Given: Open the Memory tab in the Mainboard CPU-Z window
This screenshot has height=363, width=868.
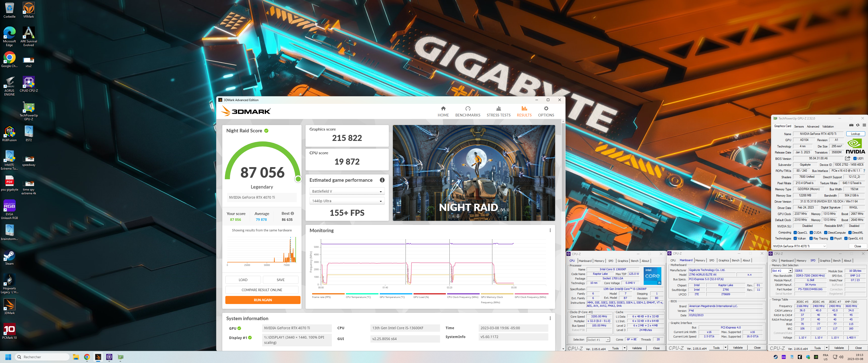Looking at the screenshot, I should coord(700,261).
